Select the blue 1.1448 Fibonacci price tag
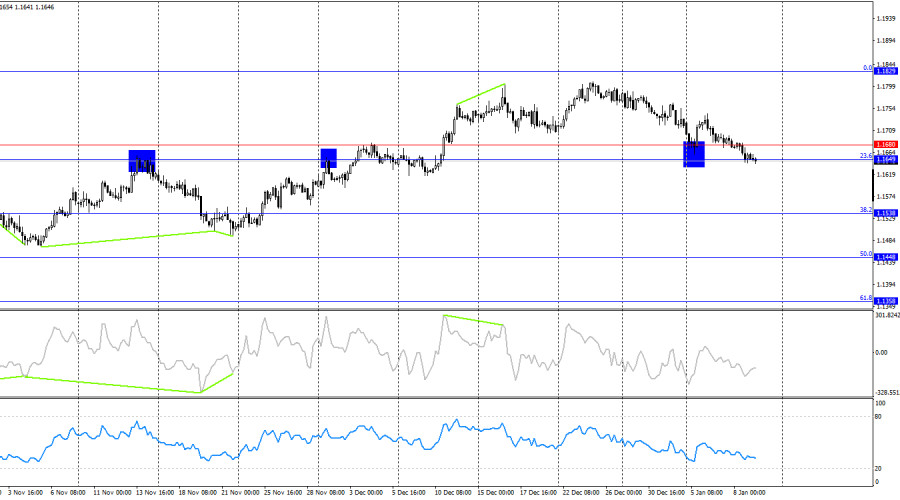 pos(885,257)
